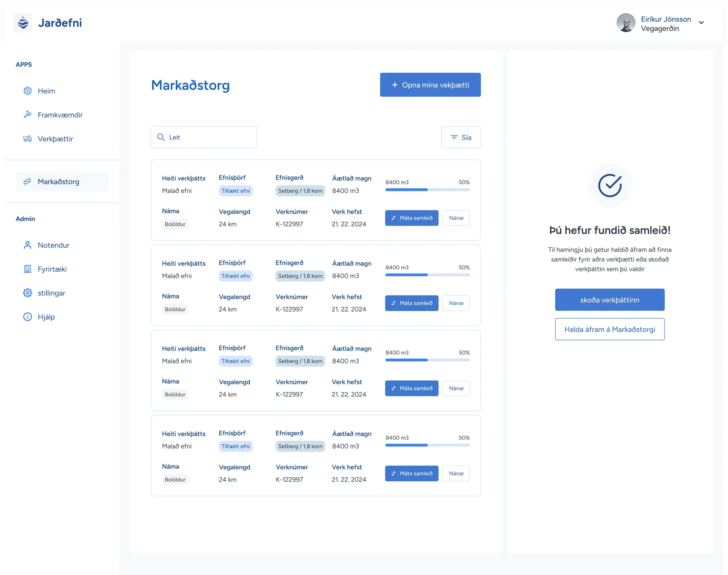Click Eiríkur Jónsson's avatar photo
This screenshot has width=728, height=575.
click(x=626, y=22)
